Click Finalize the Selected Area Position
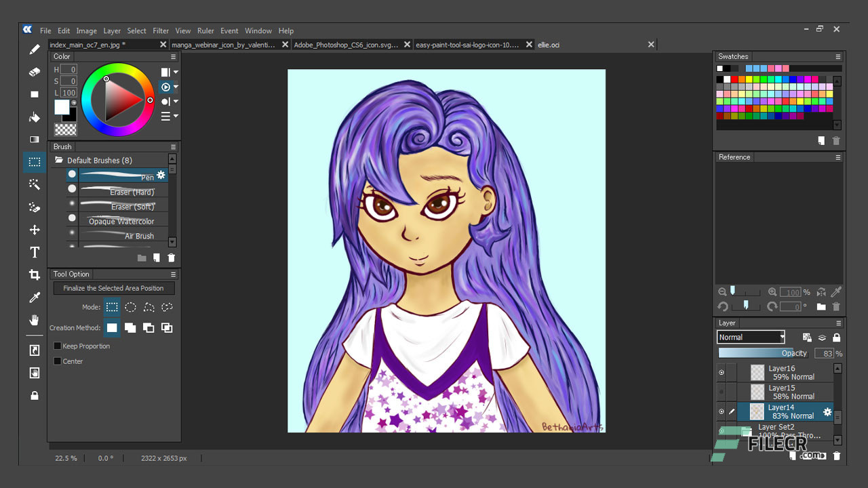 coord(113,288)
